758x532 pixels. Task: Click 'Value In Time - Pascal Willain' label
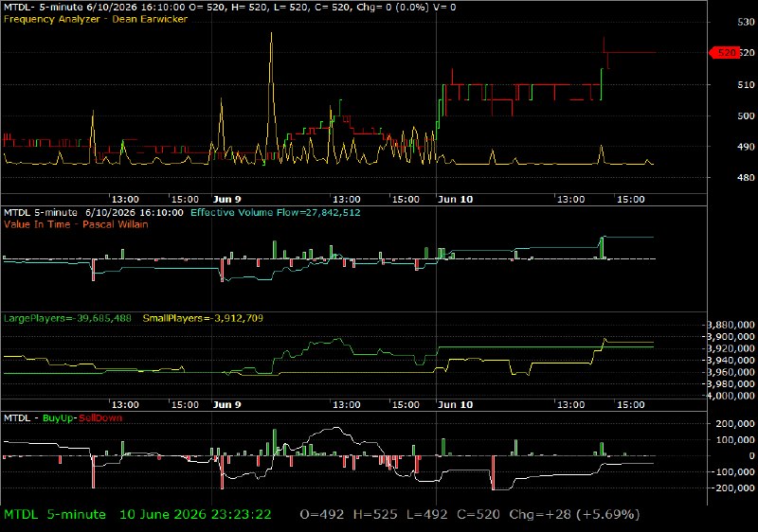coord(76,224)
